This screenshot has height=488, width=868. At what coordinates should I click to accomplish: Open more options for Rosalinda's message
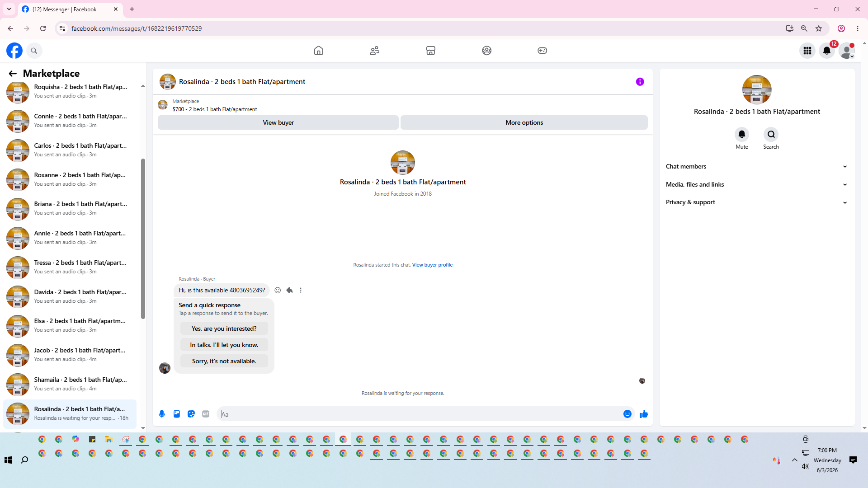[301, 290]
